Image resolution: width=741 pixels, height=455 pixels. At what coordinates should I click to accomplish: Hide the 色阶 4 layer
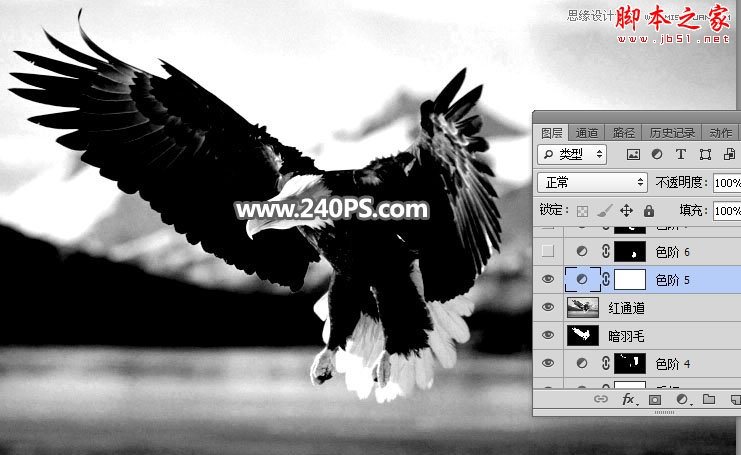548,363
